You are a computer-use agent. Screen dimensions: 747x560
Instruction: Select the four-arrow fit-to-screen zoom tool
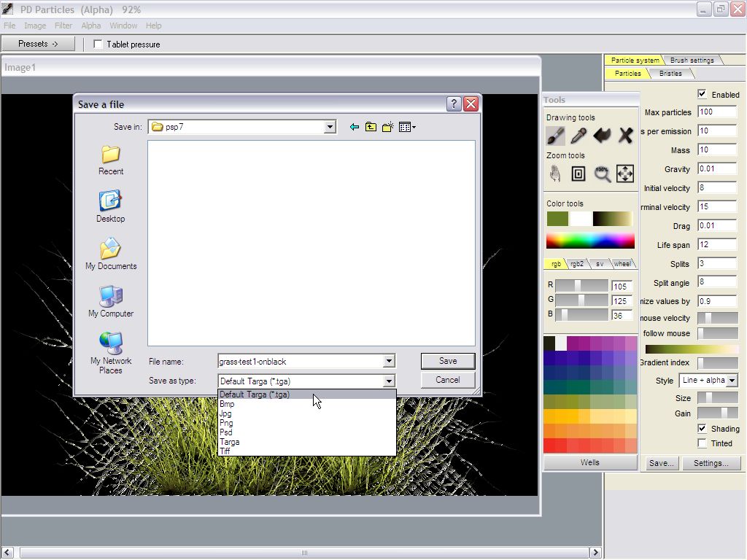coord(625,174)
